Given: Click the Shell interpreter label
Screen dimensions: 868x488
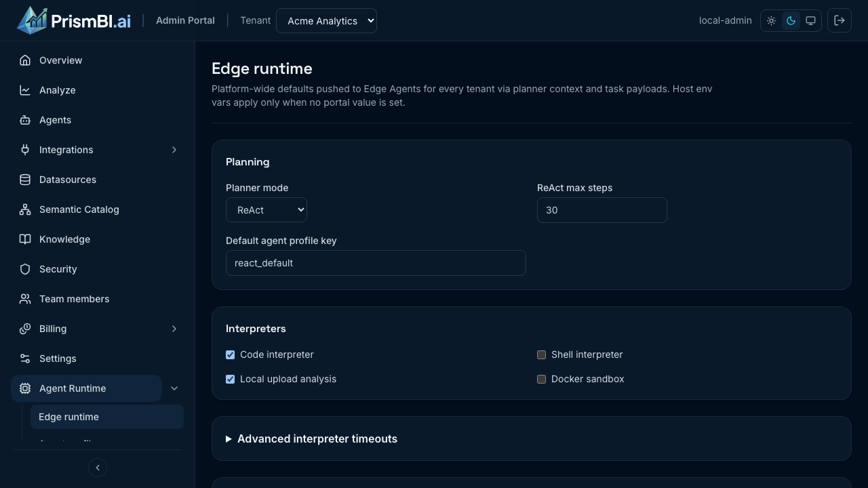Looking at the screenshot, I should (587, 354).
